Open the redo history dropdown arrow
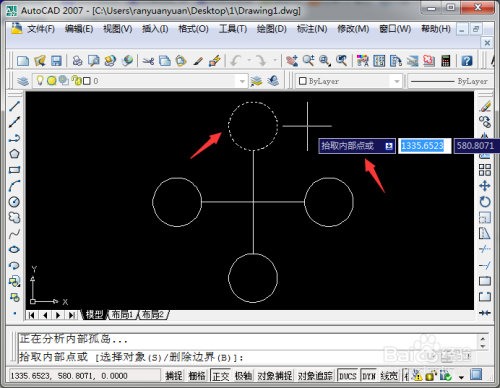The height and width of the screenshot is (388, 500). tap(275, 60)
